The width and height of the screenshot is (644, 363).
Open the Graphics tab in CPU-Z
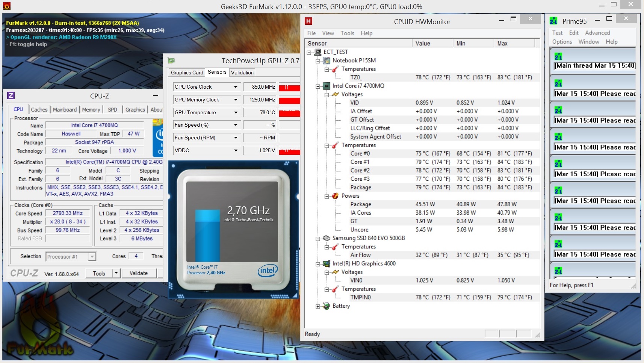135,110
